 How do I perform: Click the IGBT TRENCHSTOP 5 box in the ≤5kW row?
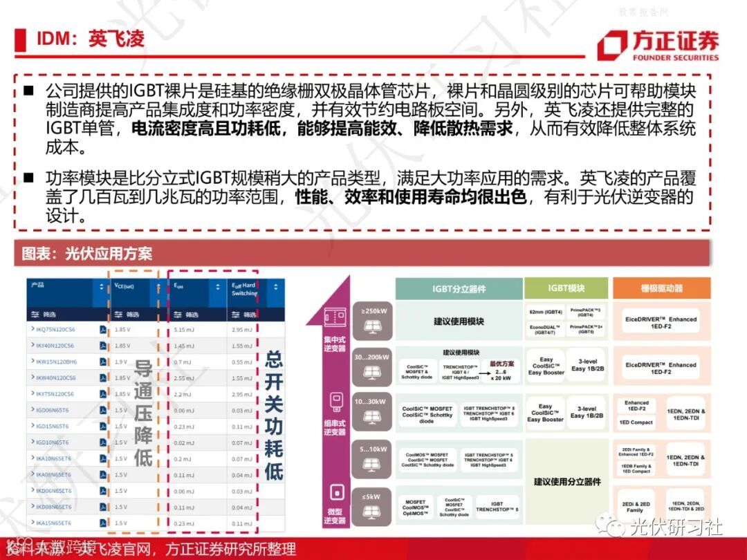click(x=497, y=507)
